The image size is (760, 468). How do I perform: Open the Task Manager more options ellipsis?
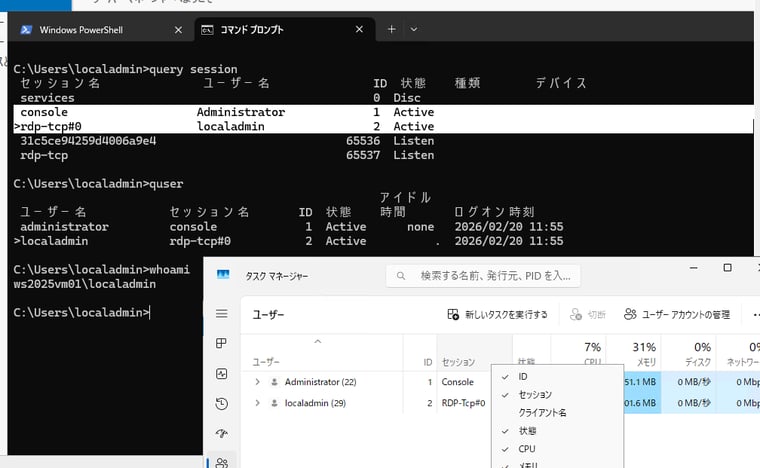click(755, 315)
